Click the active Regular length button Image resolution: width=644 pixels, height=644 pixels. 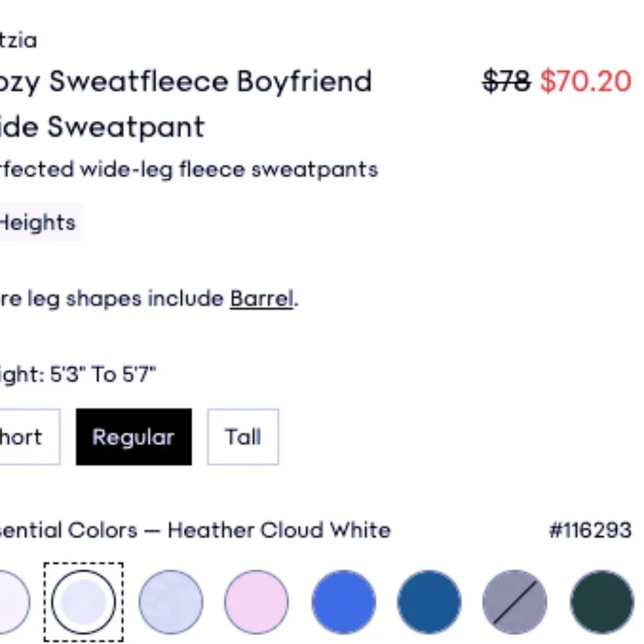tap(133, 437)
